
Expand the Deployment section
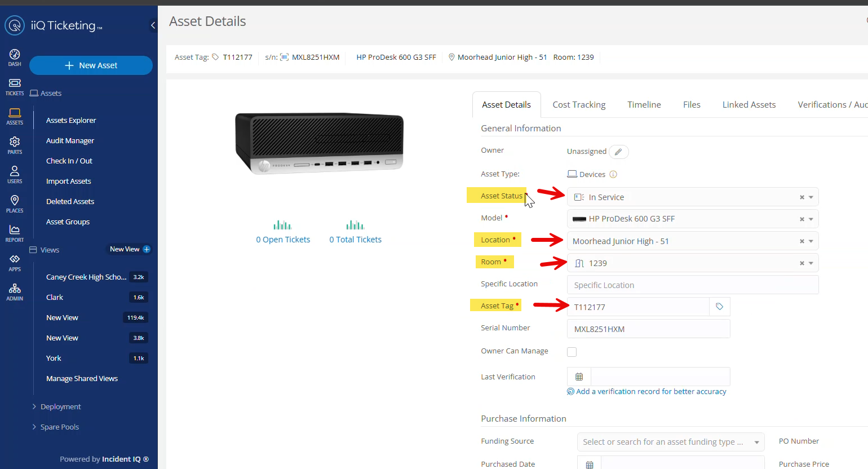point(60,406)
